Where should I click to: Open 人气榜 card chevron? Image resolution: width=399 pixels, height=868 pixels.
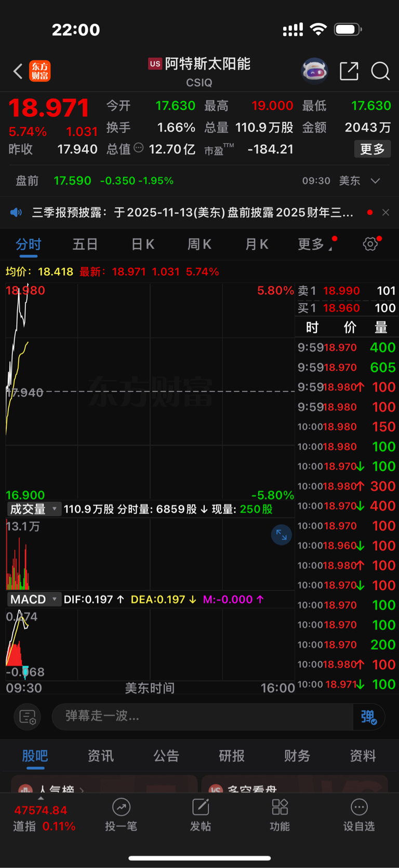[82, 790]
